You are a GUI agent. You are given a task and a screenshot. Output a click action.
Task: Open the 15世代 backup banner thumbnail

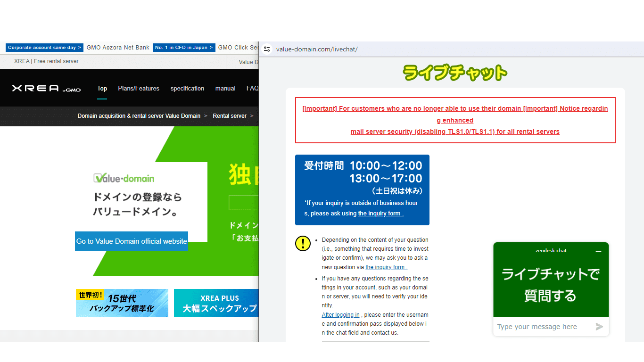point(122,303)
